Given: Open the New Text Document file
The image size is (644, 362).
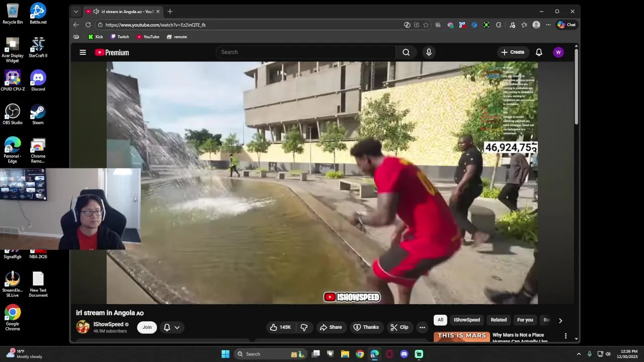Looking at the screenshot, I should point(38,285).
